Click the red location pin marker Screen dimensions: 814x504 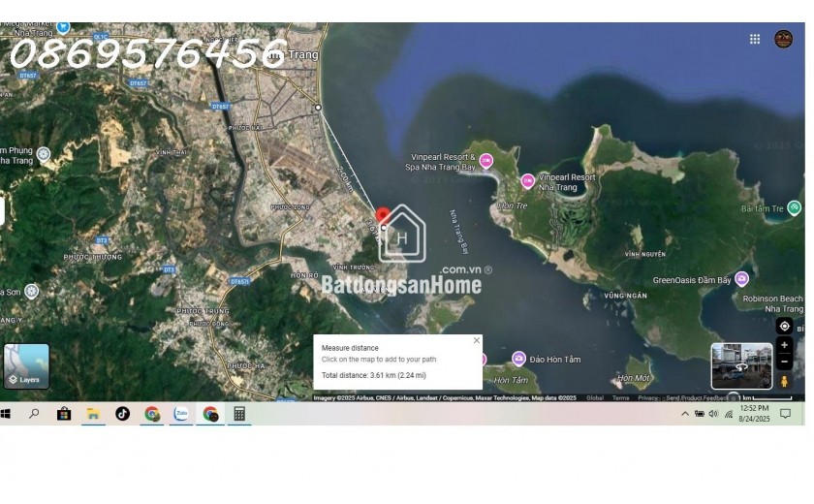pyautogui.click(x=383, y=216)
